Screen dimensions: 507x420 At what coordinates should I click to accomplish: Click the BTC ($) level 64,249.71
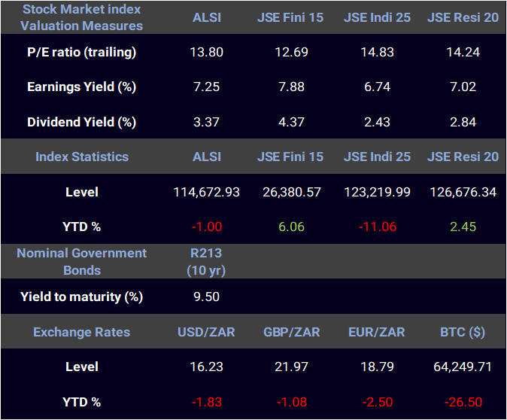(463, 367)
